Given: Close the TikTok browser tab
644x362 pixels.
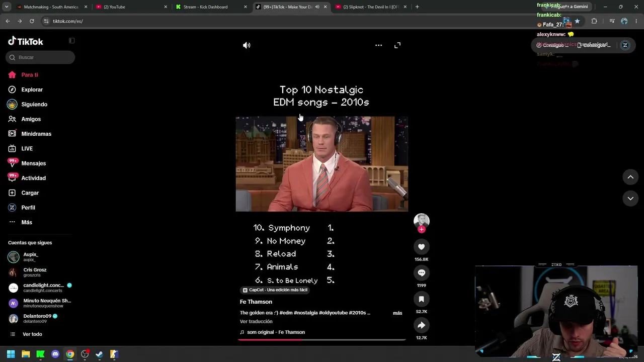Looking at the screenshot, I should coord(326,7).
